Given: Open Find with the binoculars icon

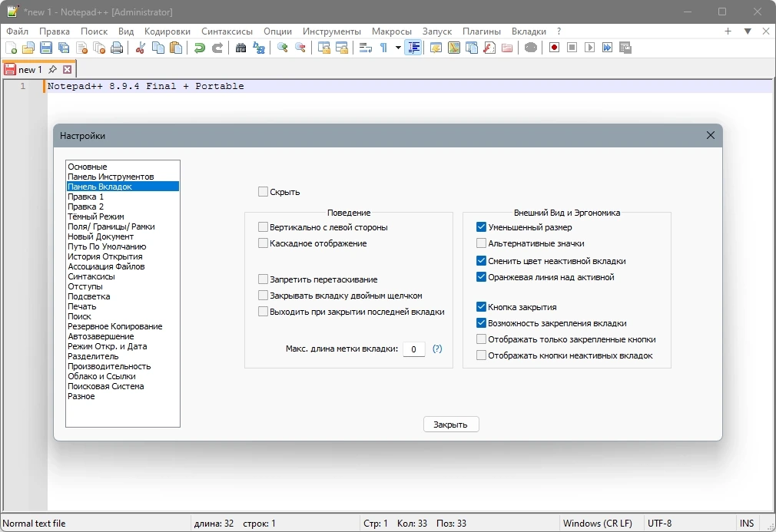Looking at the screenshot, I should (x=241, y=48).
